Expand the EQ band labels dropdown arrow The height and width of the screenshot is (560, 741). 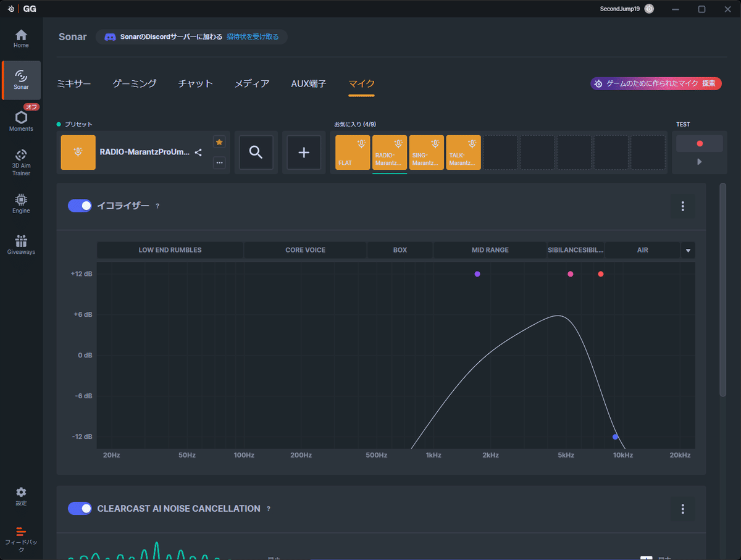pos(688,250)
